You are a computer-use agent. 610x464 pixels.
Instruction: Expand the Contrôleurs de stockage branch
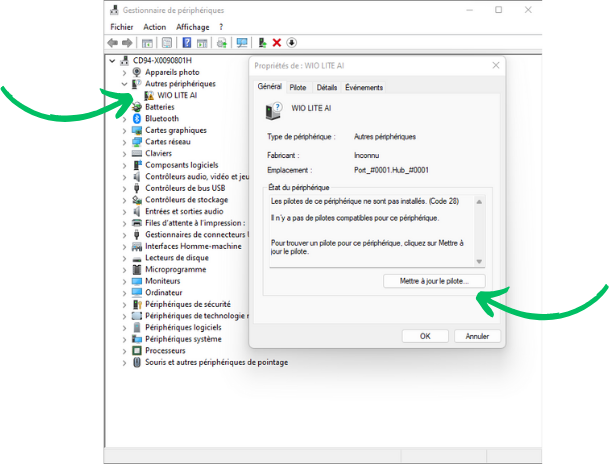[124, 200]
